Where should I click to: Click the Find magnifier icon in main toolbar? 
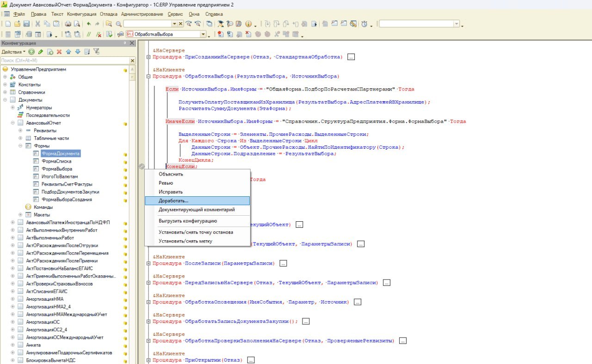118,24
